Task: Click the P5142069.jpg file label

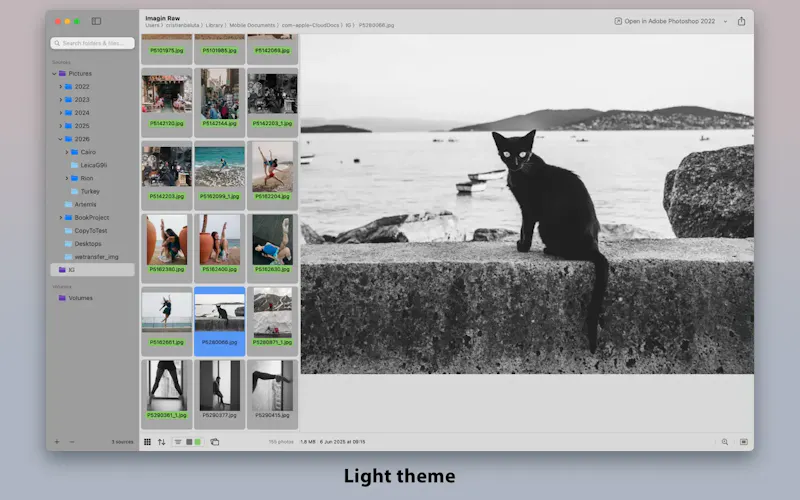Action: pos(272,51)
